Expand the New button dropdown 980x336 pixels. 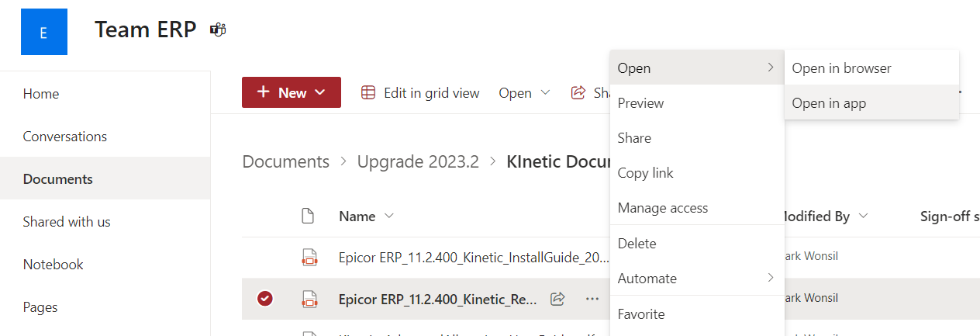[x=320, y=93]
